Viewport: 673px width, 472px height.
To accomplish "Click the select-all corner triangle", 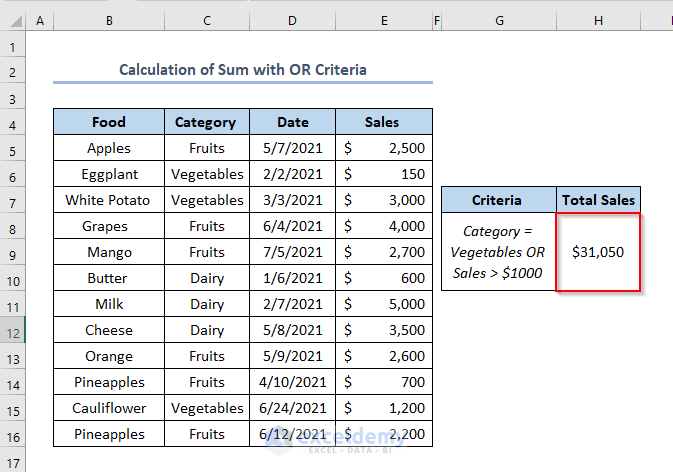I will (12, 20).
